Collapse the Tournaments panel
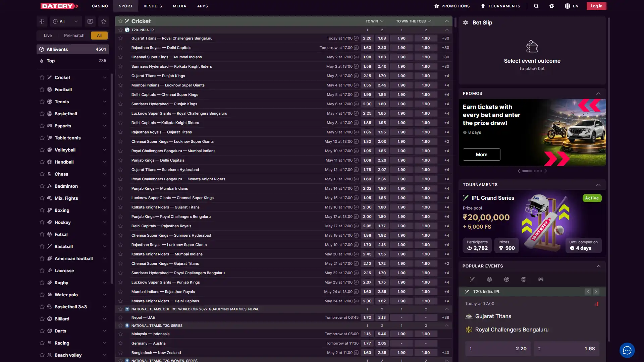This screenshot has height=362, width=644. click(x=598, y=185)
